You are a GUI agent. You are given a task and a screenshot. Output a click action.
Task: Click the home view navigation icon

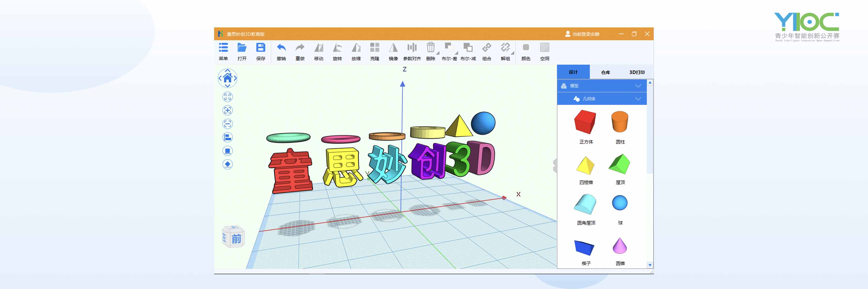coord(228,79)
